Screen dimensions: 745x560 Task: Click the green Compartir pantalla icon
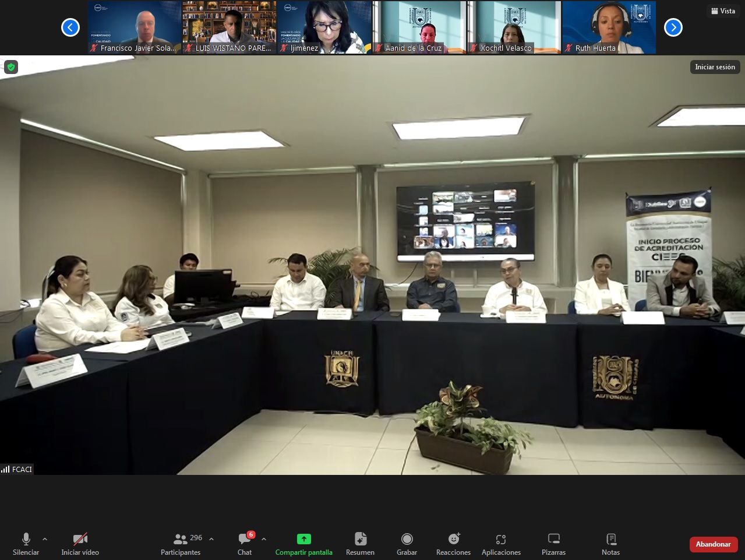click(x=303, y=539)
